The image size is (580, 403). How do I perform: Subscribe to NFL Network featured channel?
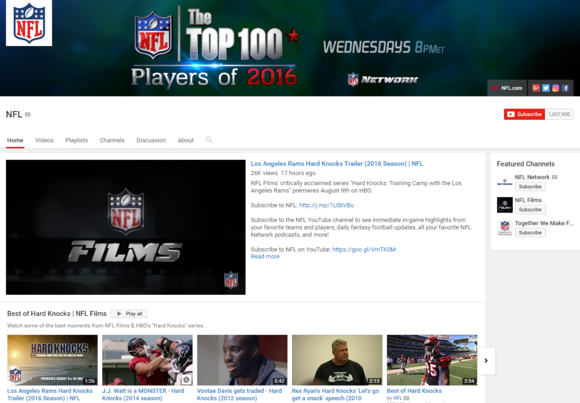click(530, 187)
